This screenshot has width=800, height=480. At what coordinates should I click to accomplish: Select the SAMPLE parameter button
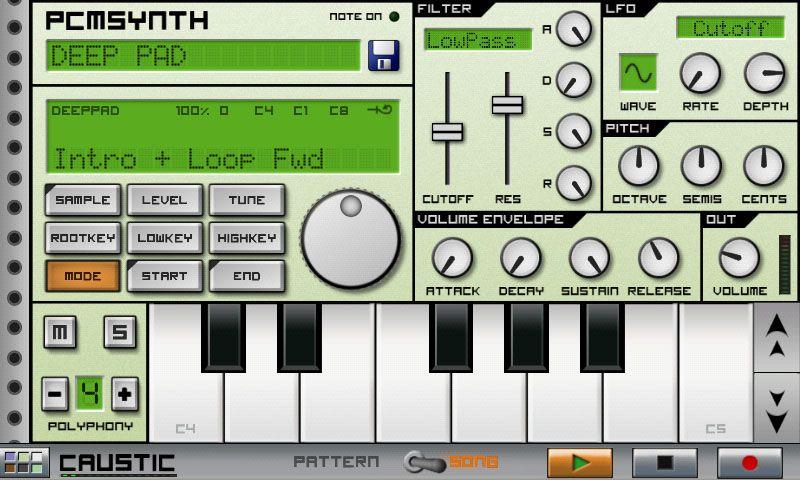tap(83, 200)
